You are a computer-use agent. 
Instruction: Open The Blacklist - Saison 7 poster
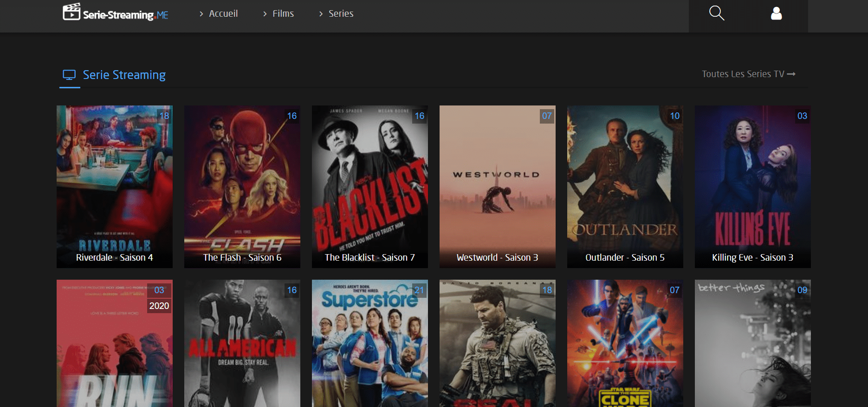pyautogui.click(x=370, y=187)
